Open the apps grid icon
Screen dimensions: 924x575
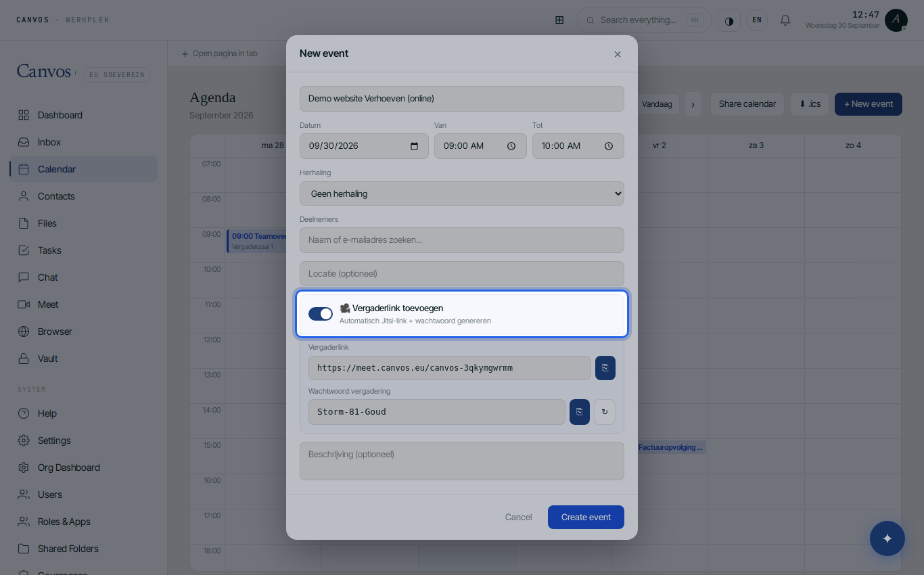click(559, 20)
